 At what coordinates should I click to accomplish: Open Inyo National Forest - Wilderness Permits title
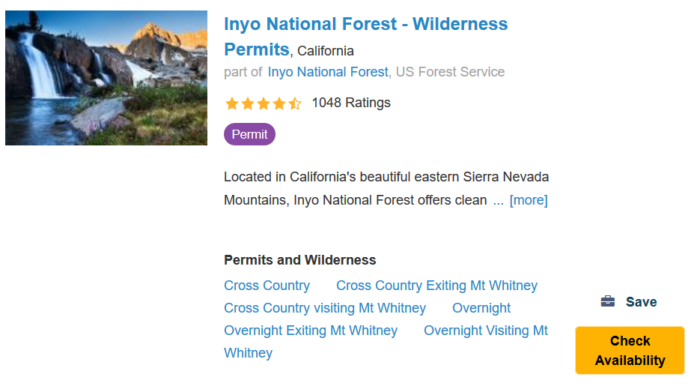click(366, 37)
